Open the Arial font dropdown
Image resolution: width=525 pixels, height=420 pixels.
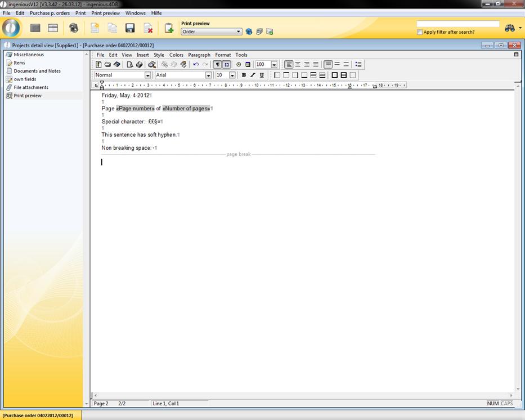(208, 75)
